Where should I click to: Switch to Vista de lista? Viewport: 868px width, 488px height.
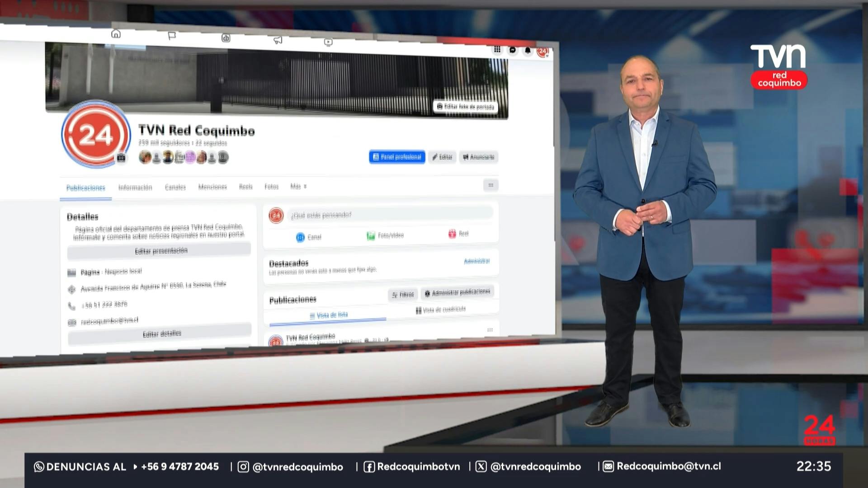point(329,315)
